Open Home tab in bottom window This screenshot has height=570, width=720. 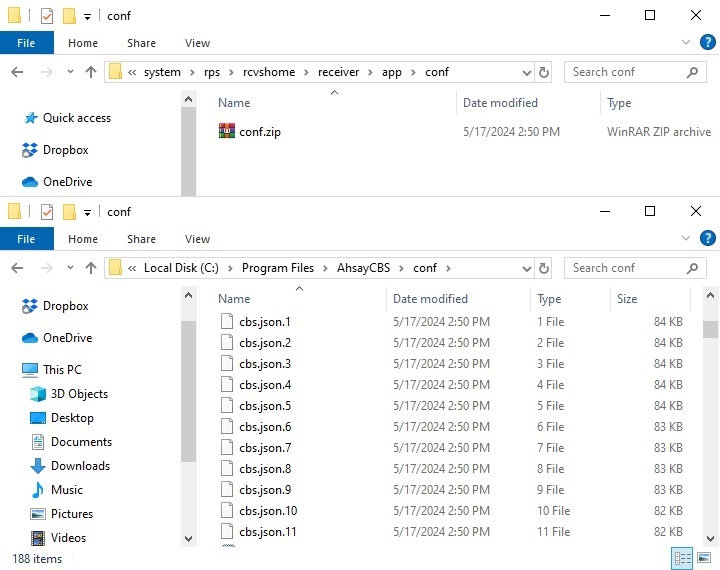click(x=83, y=239)
